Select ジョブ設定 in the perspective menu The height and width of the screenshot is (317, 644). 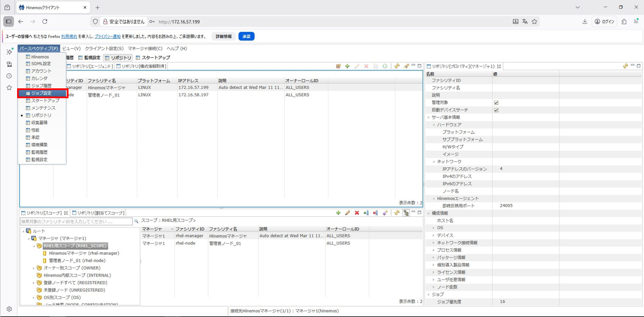(x=41, y=94)
